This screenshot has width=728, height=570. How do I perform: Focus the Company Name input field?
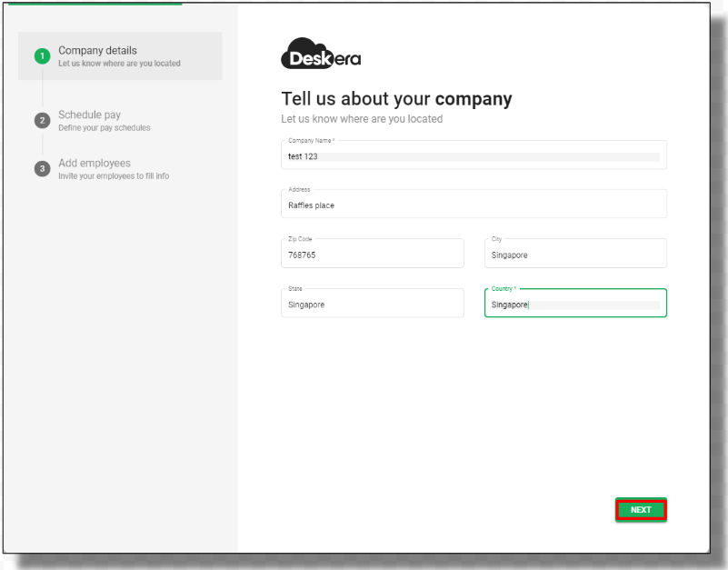click(x=474, y=155)
